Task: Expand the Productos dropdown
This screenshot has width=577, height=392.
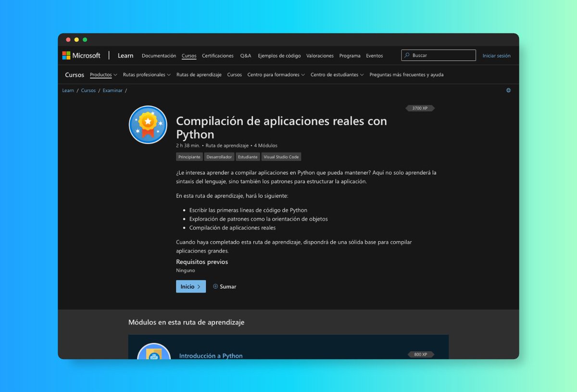Action: pyautogui.click(x=103, y=75)
